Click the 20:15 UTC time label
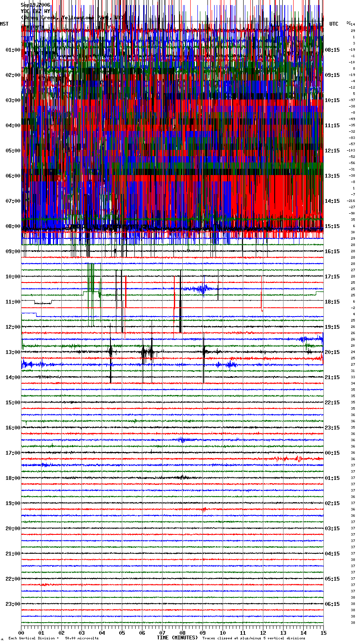This screenshot has height=644, width=357. point(332,352)
